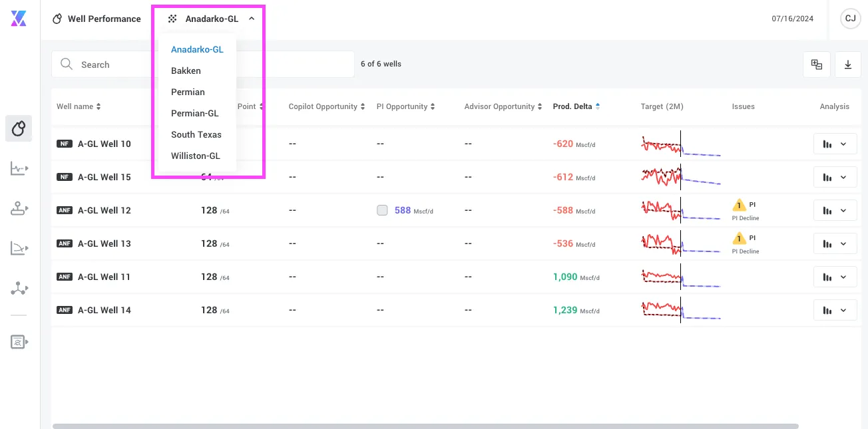Open the joystick-shaped sidebar icon
The width and height of the screenshot is (868, 429).
coord(19,209)
